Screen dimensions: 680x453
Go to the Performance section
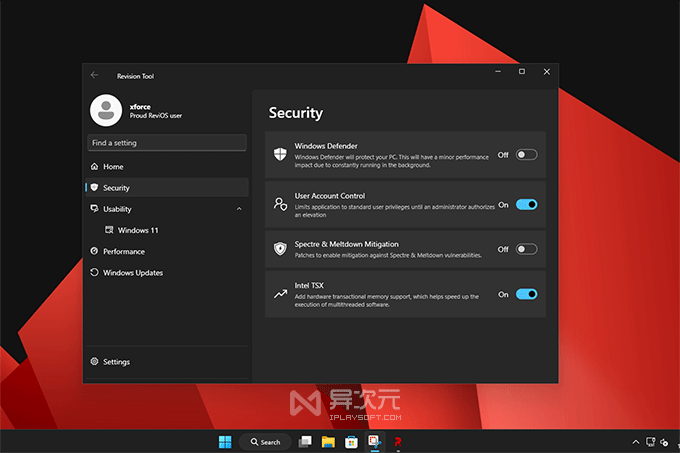click(x=123, y=251)
